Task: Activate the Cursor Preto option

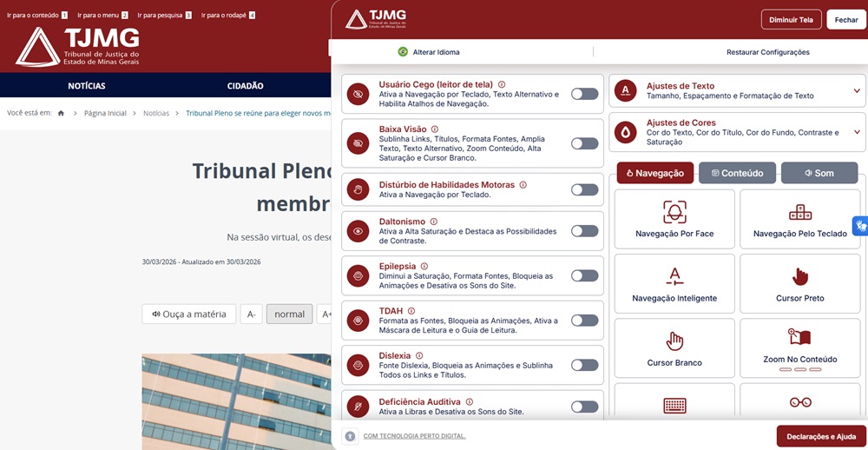Action: pyautogui.click(x=799, y=283)
